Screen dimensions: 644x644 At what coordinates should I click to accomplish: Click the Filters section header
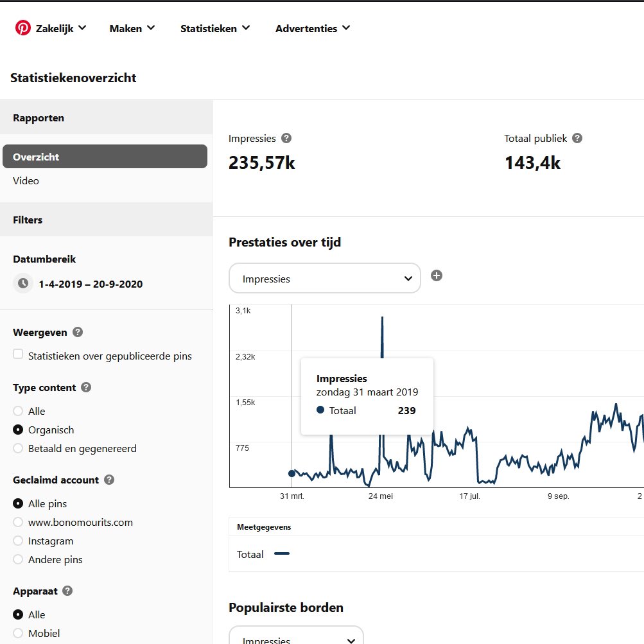107,220
